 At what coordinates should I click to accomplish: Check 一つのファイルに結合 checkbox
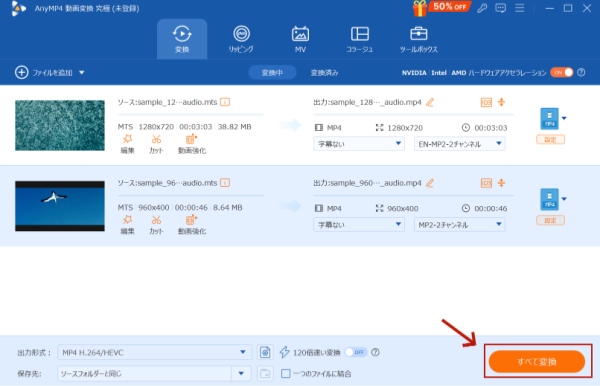(285, 373)
